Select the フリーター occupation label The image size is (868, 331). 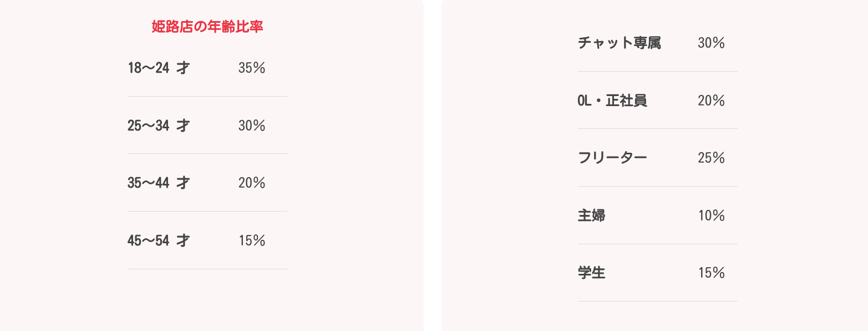click(x=612, y=158)
